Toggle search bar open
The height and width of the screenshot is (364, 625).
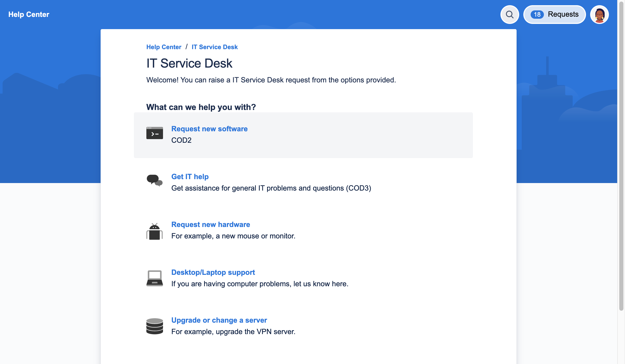tap(509, 14)
